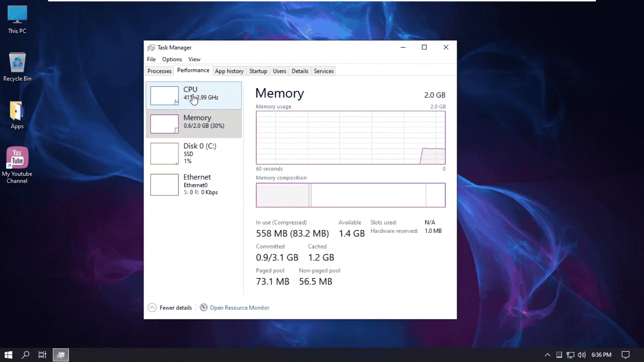This screenshot has height=362, width=644.
Task: Switch to the App history tab
Action: [x=229, y=71]
